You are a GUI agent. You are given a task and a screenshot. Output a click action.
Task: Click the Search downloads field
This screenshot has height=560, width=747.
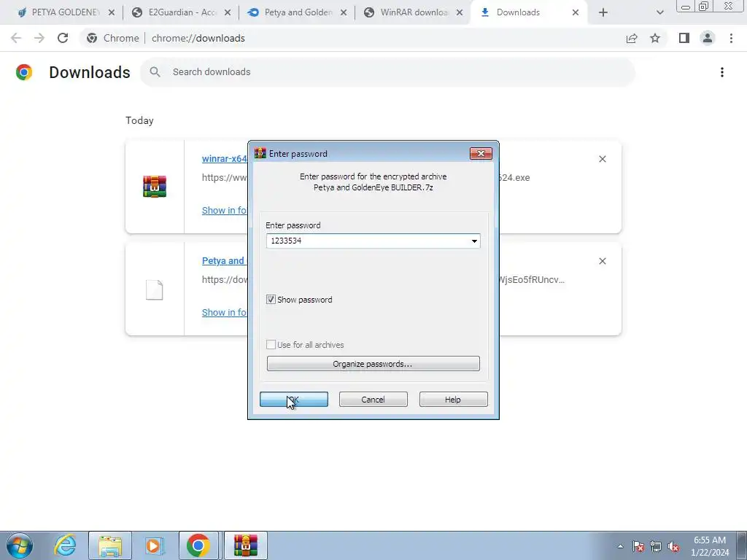pyautogui.click(x=388, y=72)
